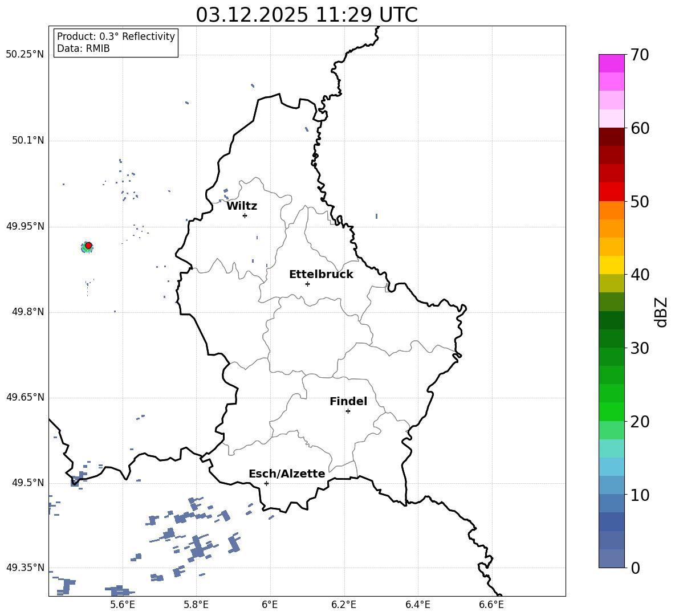Click the Esch/Alzette location cross marker
Screen dimensions: 675x616
pos(266,483)
